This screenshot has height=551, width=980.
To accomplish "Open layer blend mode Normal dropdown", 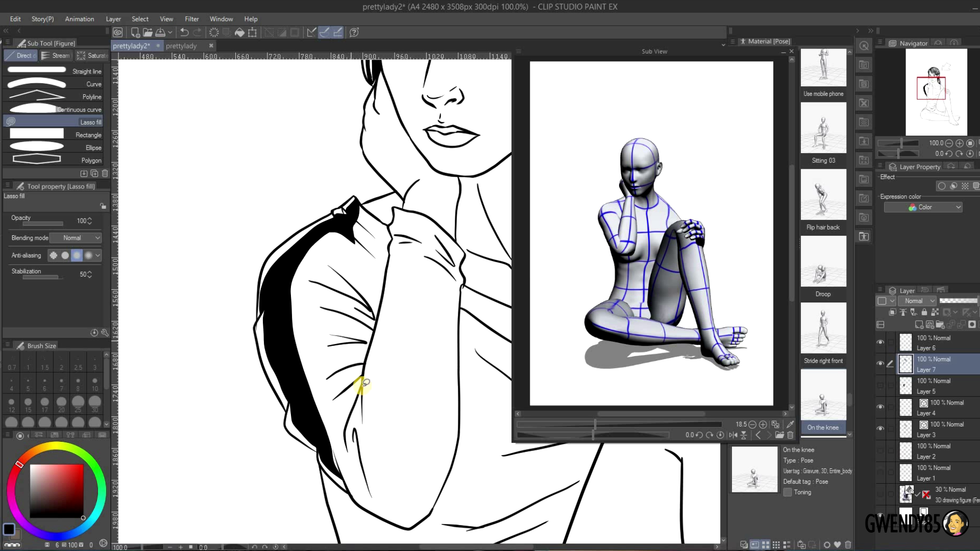I will 917,301.
